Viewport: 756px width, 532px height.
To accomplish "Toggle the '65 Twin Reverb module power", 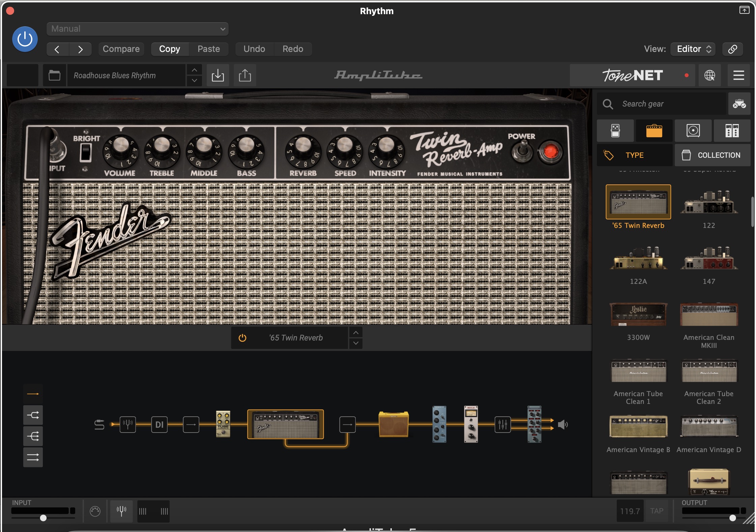I will pos(242,338).
